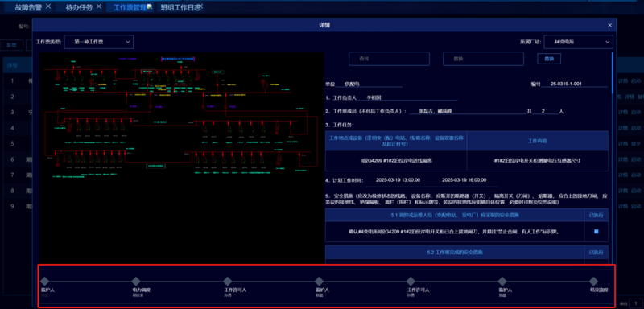Click the 替换 replacement input field
644x309 pixels.
(483, 59)
